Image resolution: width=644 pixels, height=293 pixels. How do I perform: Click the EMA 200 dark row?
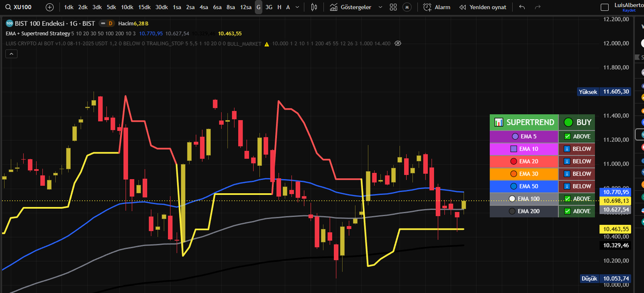(x=524, y=211)
